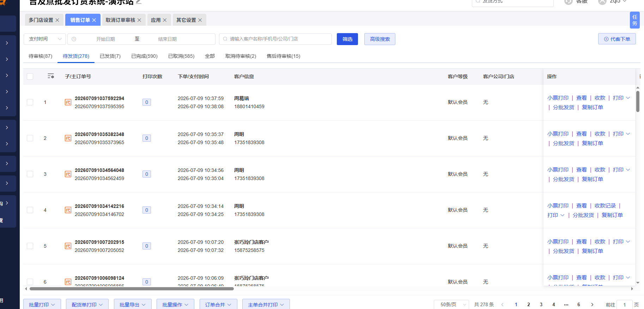
Task: Switch to the 取消待审核(2) tab
Action: point(241,56)
